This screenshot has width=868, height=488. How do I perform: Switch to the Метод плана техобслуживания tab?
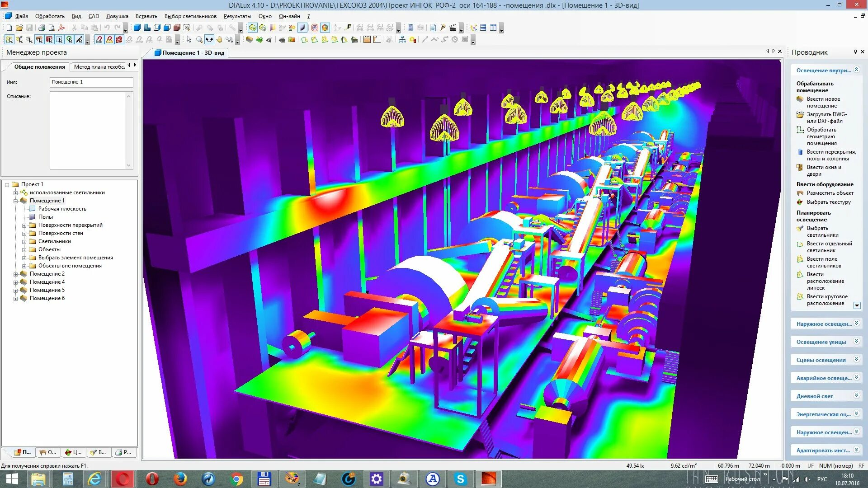point(99,67)
